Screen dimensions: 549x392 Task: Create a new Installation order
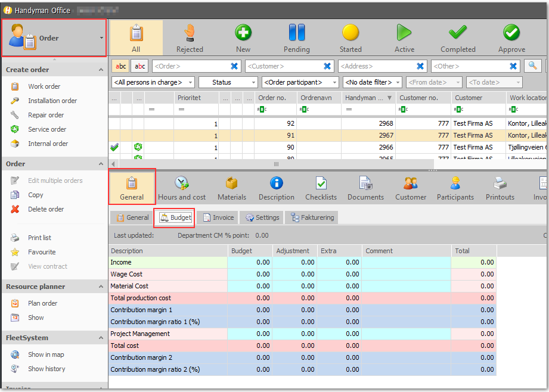pos(52,101)
